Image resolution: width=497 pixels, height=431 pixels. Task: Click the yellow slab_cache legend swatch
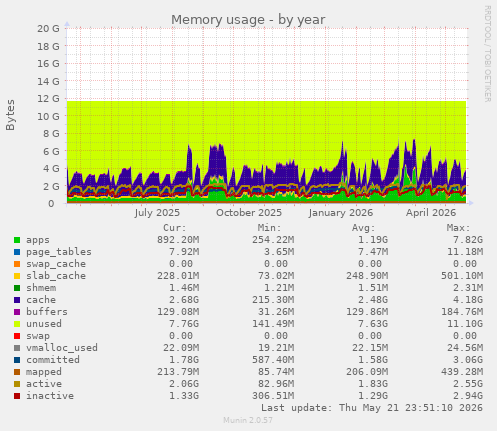point(17,276)
